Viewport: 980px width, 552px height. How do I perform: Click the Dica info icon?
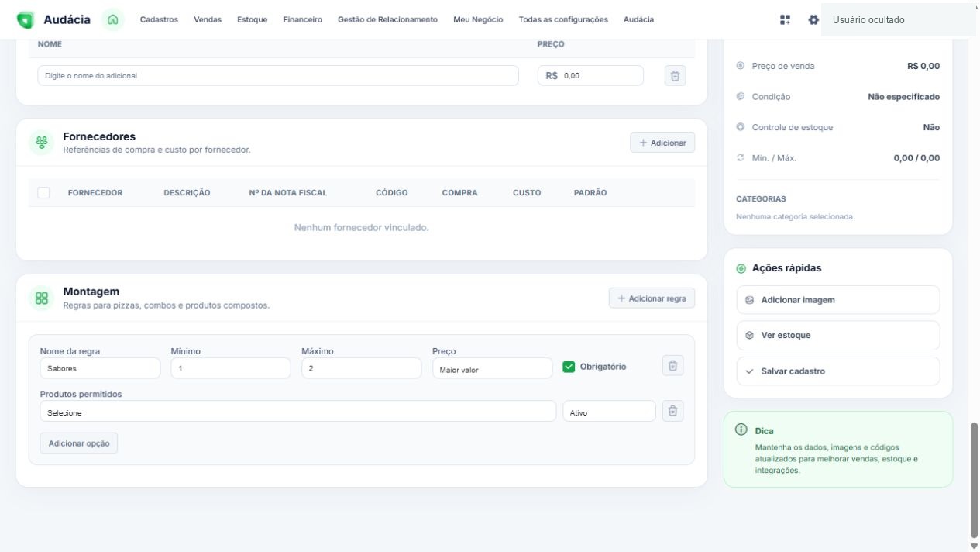click(741, 430)
